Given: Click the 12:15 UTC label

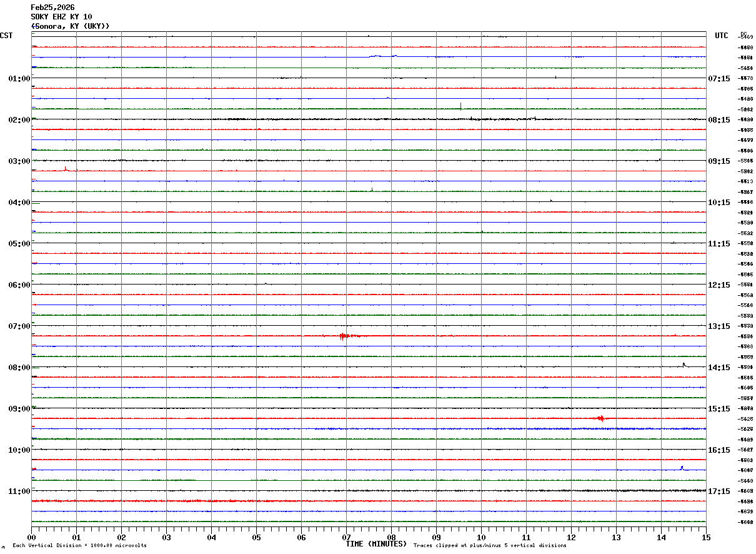Looking at the screenshot, I should tap(719, 285).
